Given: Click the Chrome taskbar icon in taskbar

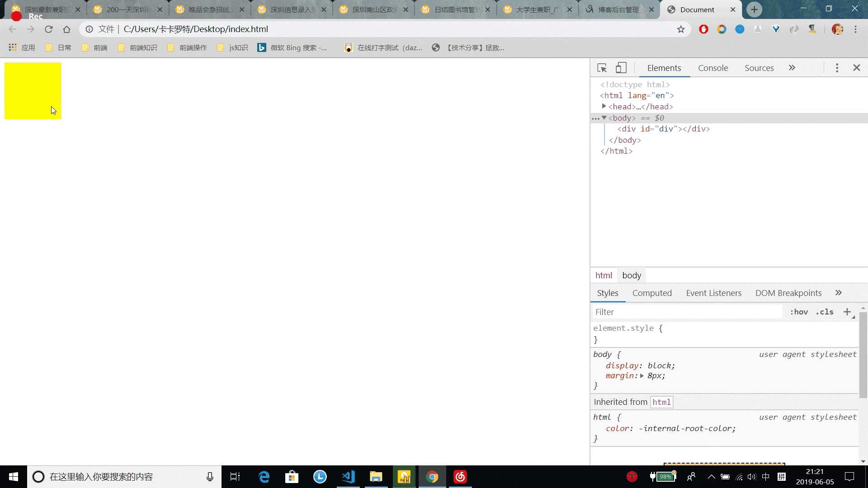Looking at the screenshot, I should pyautogui.click(x=432, y=477).
